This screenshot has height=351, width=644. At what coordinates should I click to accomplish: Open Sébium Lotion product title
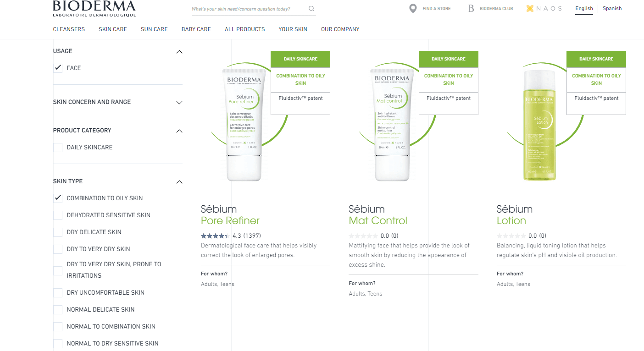515,215
